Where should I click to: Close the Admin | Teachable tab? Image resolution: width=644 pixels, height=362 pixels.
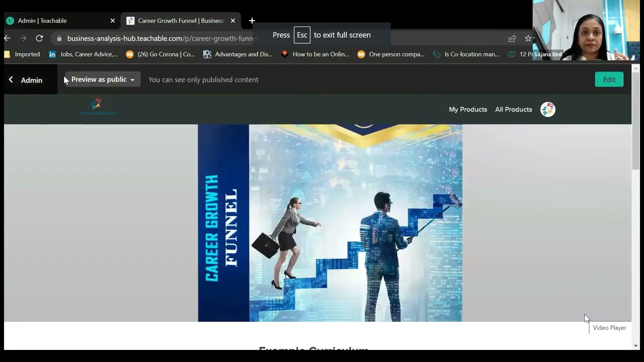[x=113, y=21]
